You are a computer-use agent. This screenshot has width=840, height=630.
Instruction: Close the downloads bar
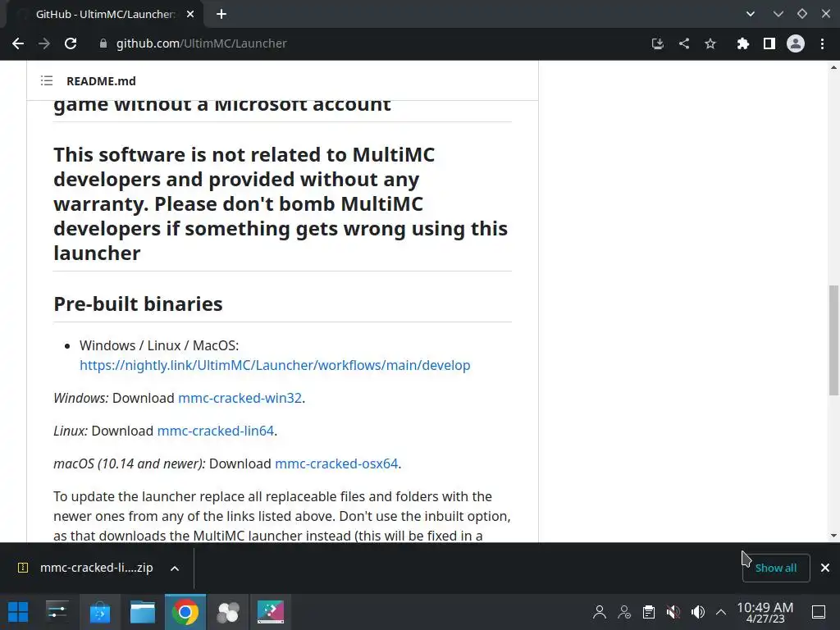click(825, 568)
